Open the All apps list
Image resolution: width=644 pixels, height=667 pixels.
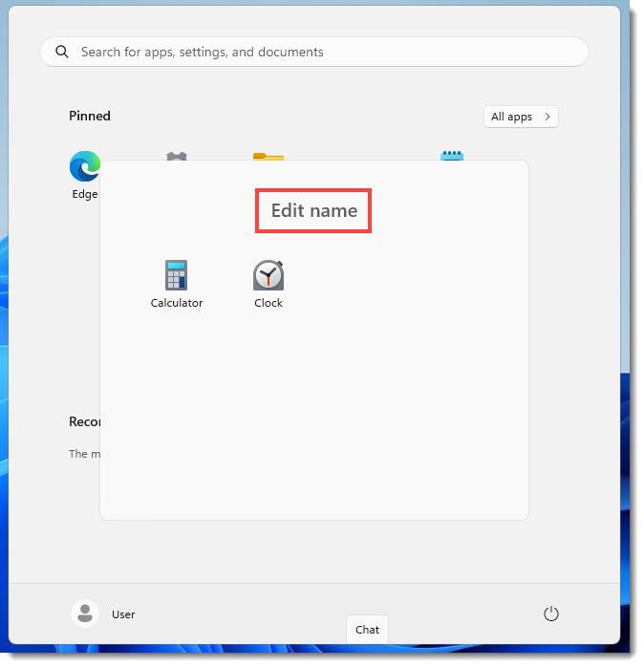click(521, 117)
